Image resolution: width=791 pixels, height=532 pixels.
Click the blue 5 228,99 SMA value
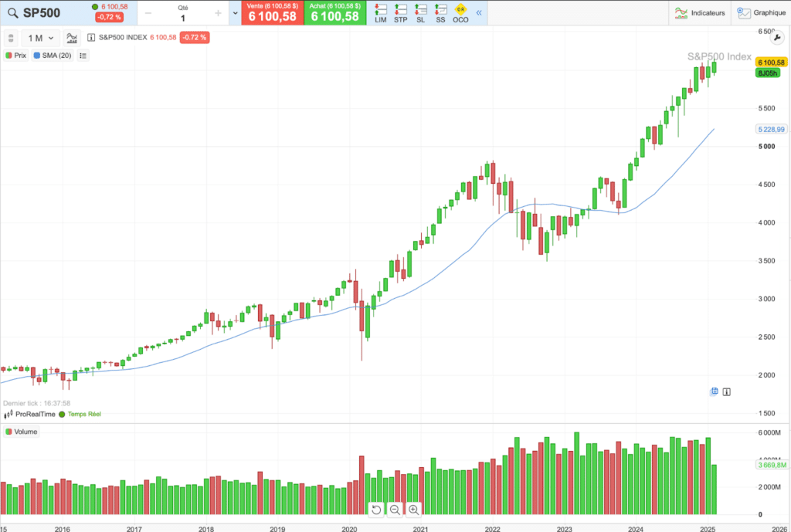pyautogui.click(x=772, y=130)
